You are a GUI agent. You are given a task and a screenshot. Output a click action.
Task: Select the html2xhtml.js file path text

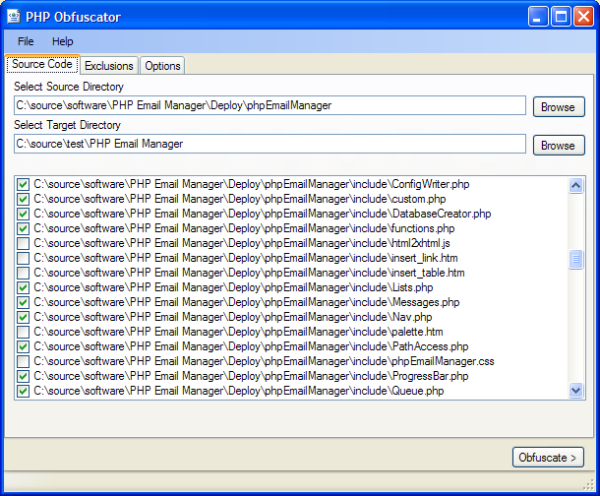[x=242, y=243]
